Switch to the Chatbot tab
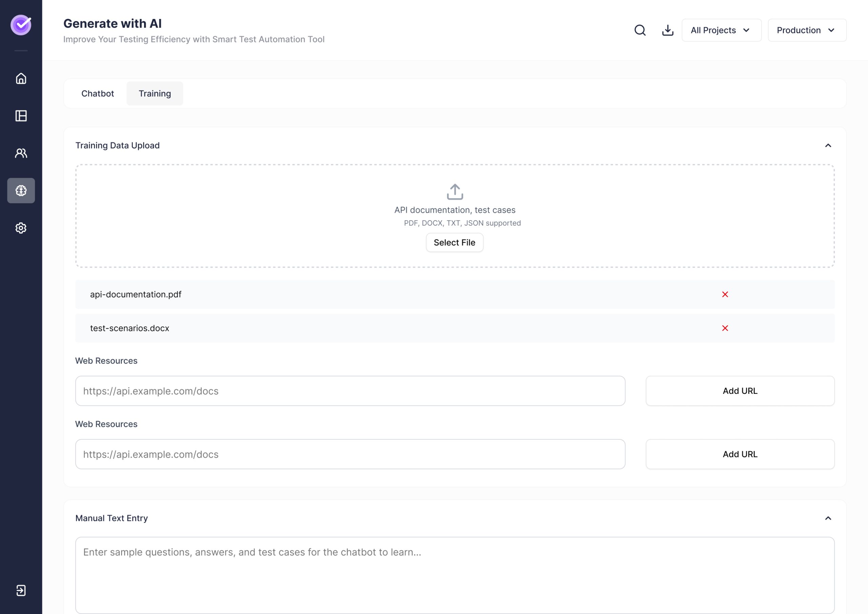868x614 pixels. pos(98,93)
